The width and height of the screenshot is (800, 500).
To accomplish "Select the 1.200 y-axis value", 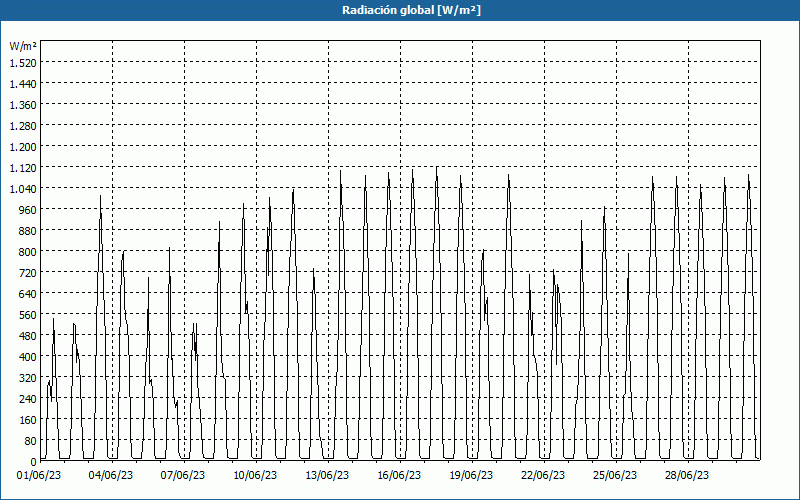I will (x=23, y=146).
